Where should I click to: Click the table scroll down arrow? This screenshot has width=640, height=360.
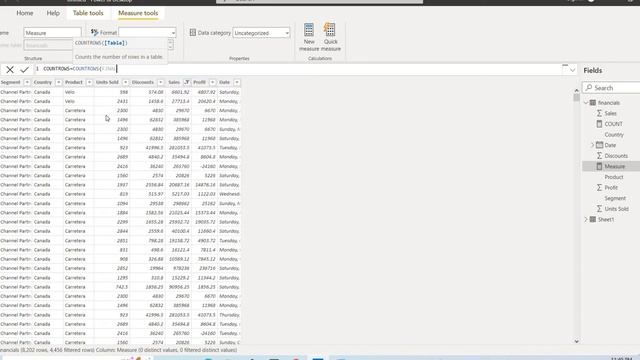pos(576,341)
